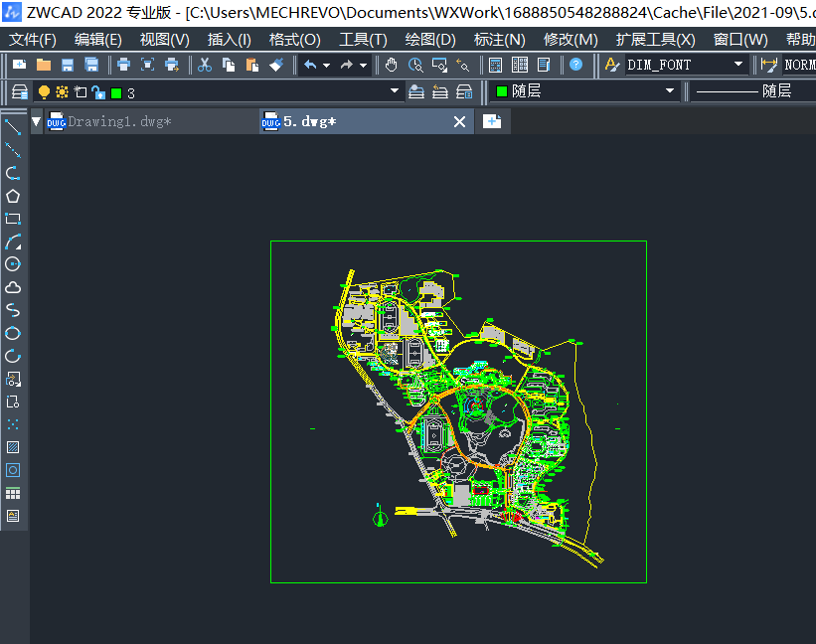Click the Layer Previous icon
Screen dimensions: 816x644
[440, 92]
